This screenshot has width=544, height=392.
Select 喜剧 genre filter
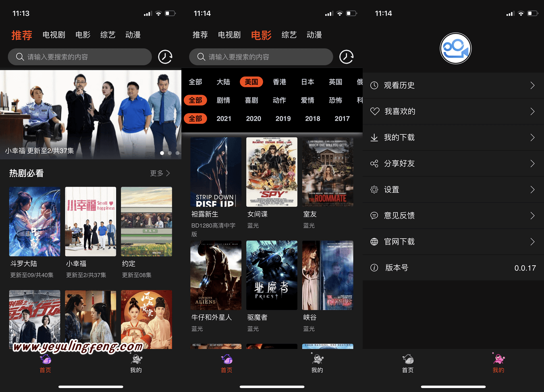click(x=251, y=100)
